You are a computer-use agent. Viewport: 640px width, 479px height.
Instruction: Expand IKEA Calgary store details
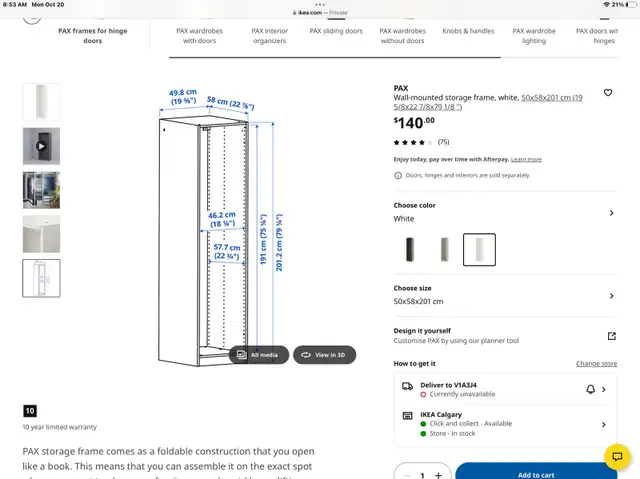click(603, 424)
